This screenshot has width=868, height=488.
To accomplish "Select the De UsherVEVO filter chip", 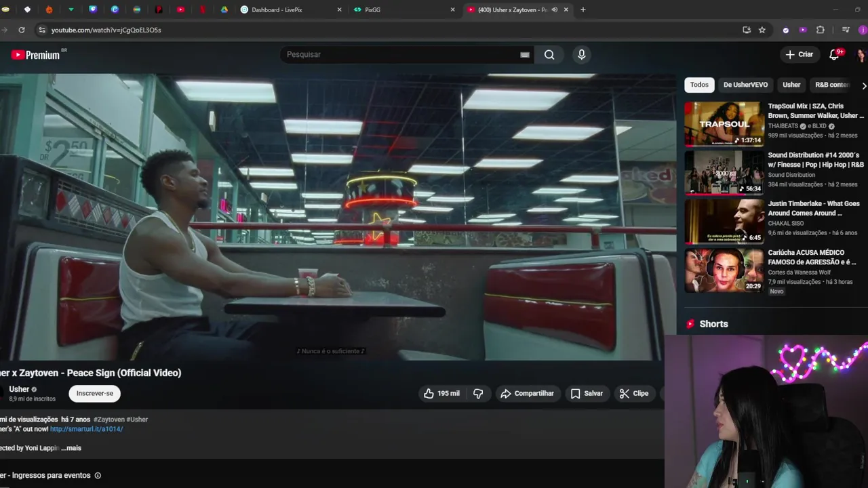I will [x=745, y=85].
